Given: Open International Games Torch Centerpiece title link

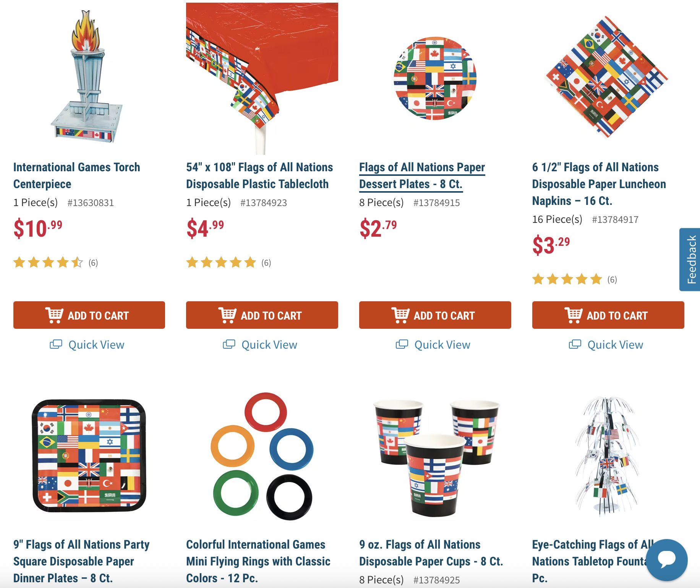Looking at the screenshot, I should pos(76,175).
